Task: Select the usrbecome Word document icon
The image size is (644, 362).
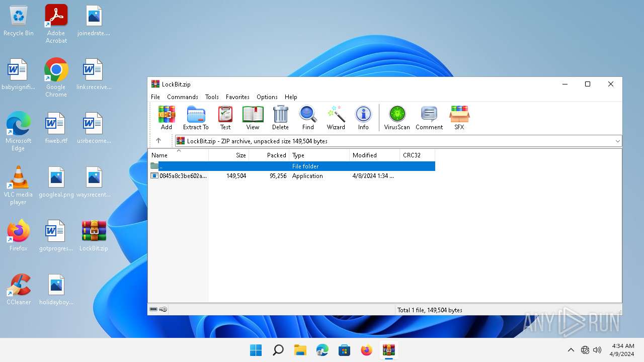Action: [x=94, y=128]
